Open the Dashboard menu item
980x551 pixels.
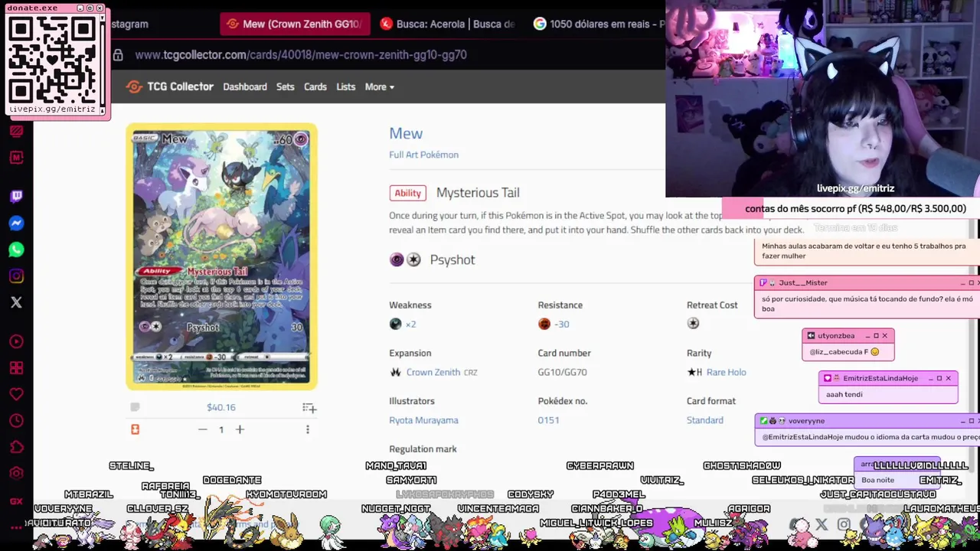[245, 86]
